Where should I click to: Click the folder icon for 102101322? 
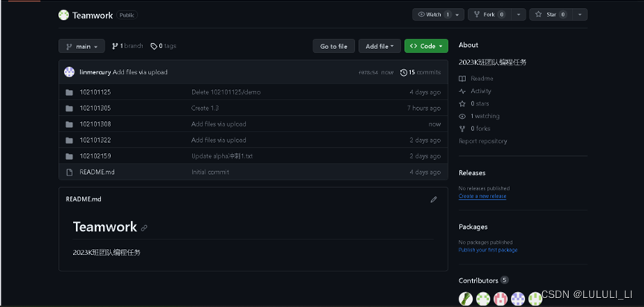point(69,140)
